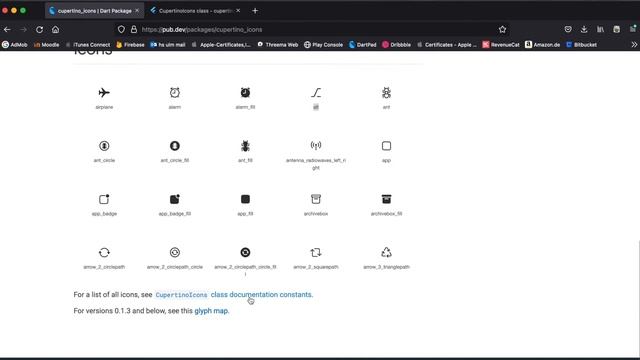
Task: Open the iTunes Connect bookmark
Action: (88, 44)
